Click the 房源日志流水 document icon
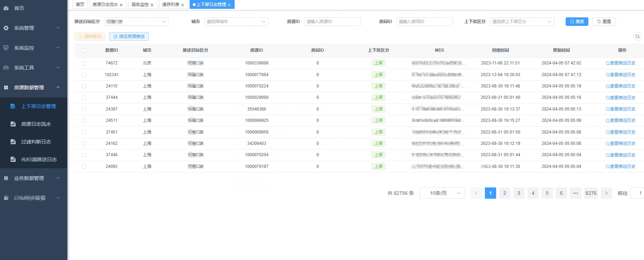644x260 pixels. pyautogui.click(x=13, y=124)
